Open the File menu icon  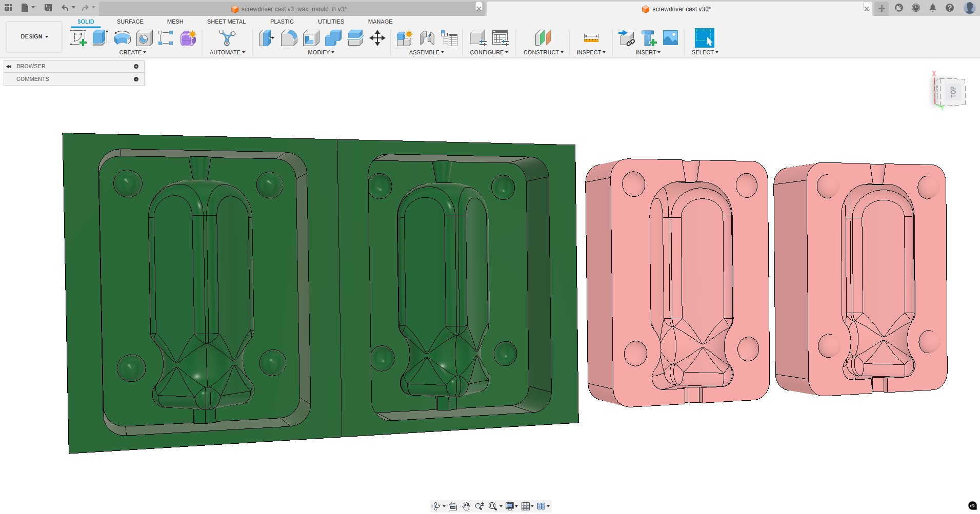pyautogui.click(x=25, y=8)
